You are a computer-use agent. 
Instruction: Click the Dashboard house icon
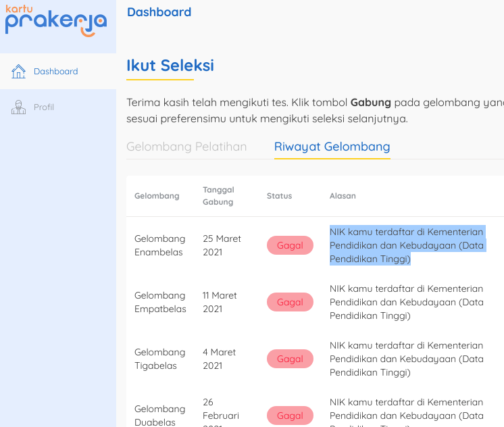click(x=18, y=72)
